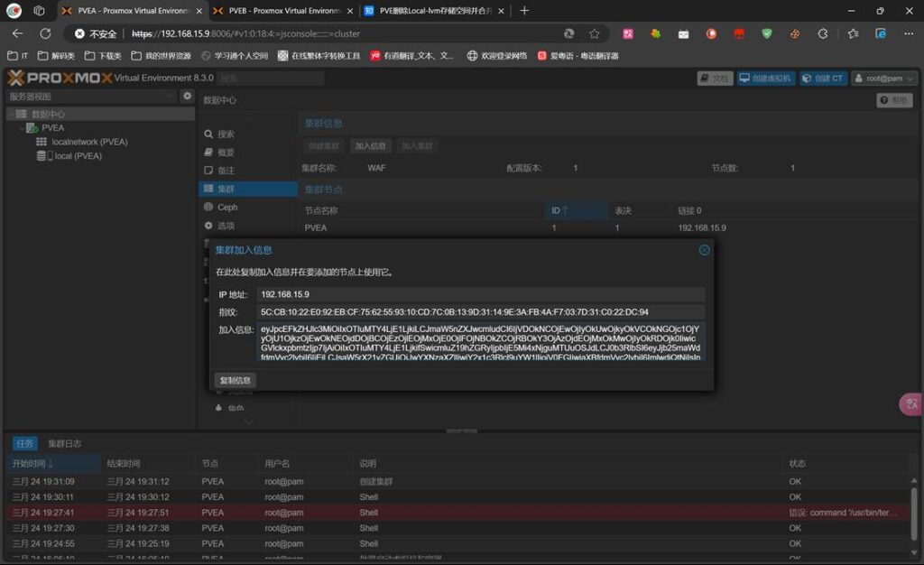The height and width of the screenshot is (565, 924).
Task: Select the Shell task started 19:30:11
Action: click(457, 497)
